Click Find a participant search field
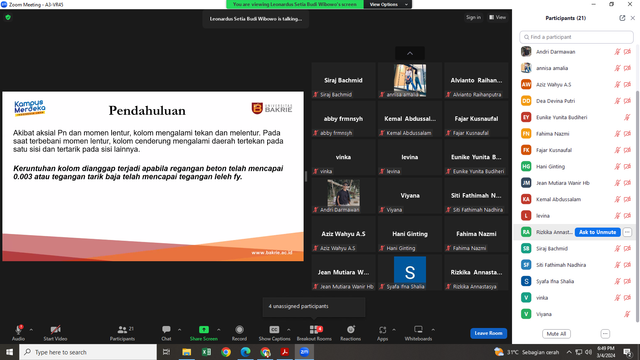The height and width of the screenshot is (360, 640). (x=576, y=37)
